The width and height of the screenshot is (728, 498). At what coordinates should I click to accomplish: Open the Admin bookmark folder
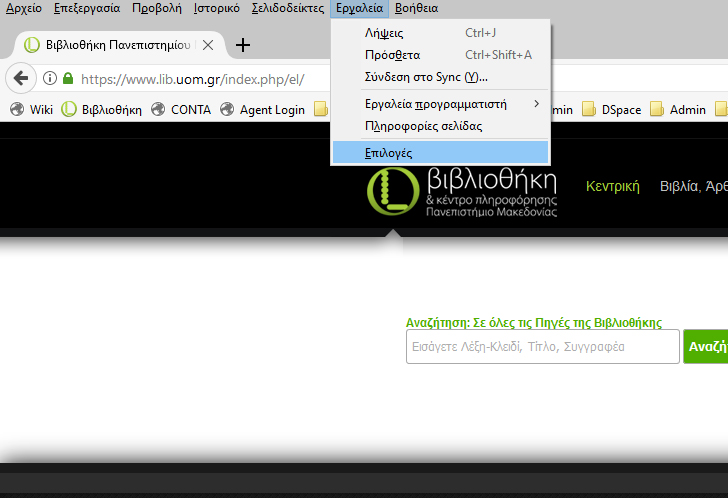tap(678, 110)
